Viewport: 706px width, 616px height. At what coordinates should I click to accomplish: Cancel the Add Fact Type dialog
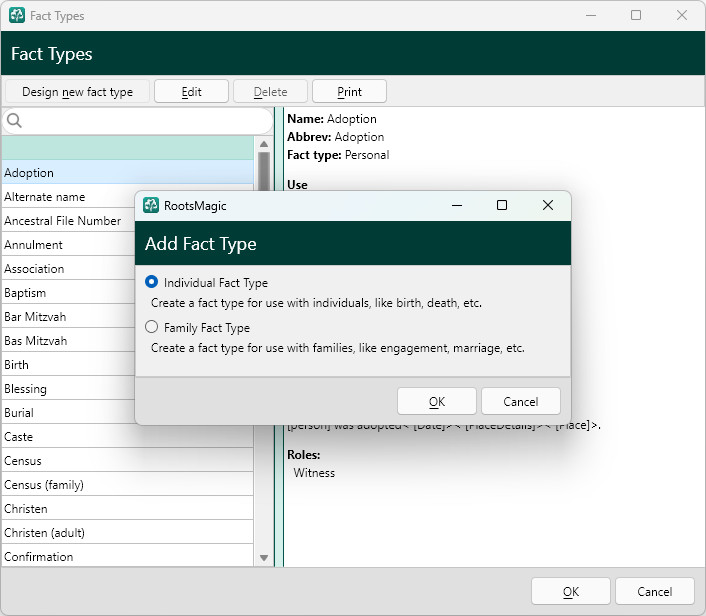click(520, 401)
